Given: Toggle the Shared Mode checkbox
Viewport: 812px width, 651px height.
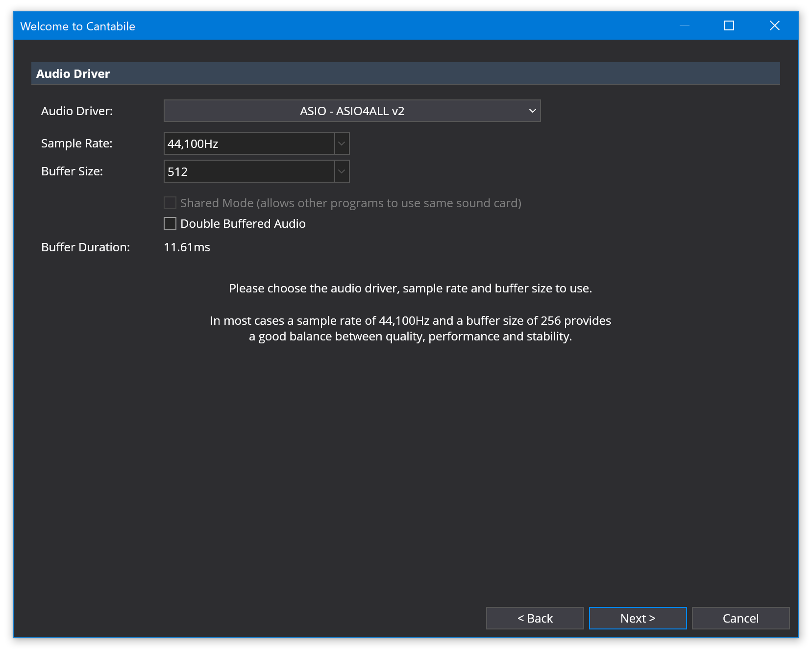Looking at the screenshot, I should click(x=170, y=203).
